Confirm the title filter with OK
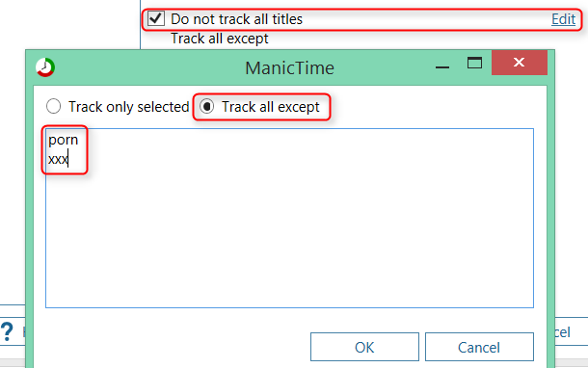 click(364, 347)
